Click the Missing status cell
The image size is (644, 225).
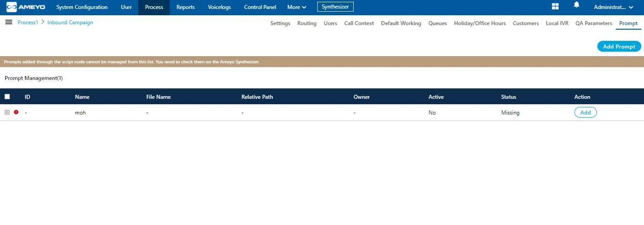510,113
